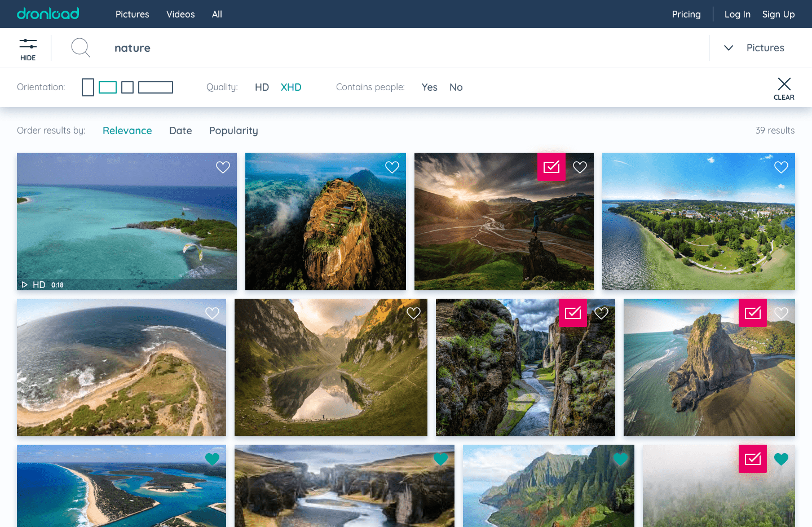Go to the Pricing page
812x527 pixels.
pos(686,14)
